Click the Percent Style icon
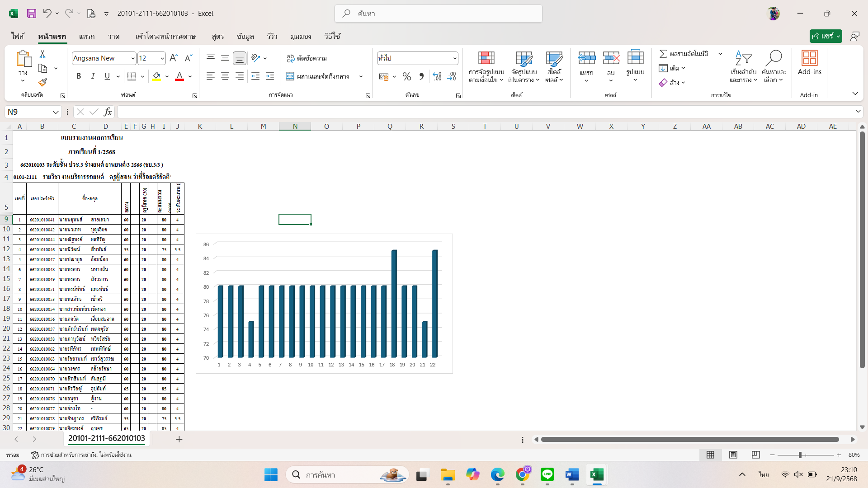This screenshot has height=488, width=868. [x=406, y=76]
